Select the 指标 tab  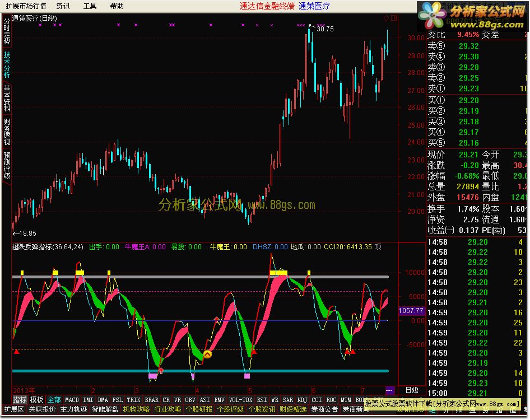20,400
